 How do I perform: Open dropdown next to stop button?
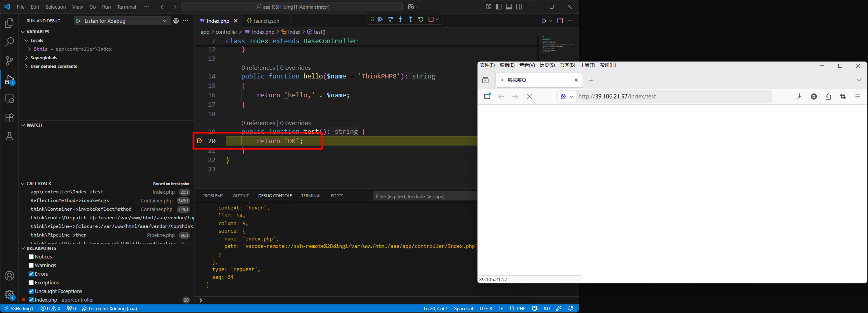(x=438, y=19)
